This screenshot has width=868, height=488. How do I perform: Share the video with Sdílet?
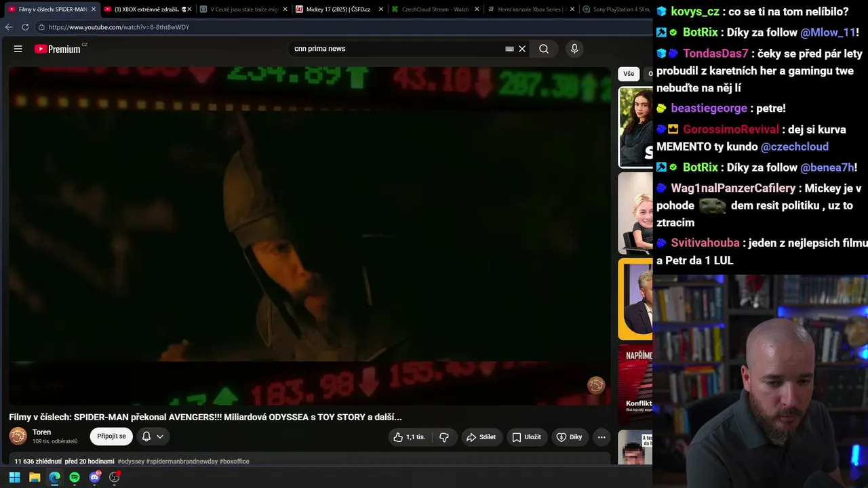(x=481, y=437)
